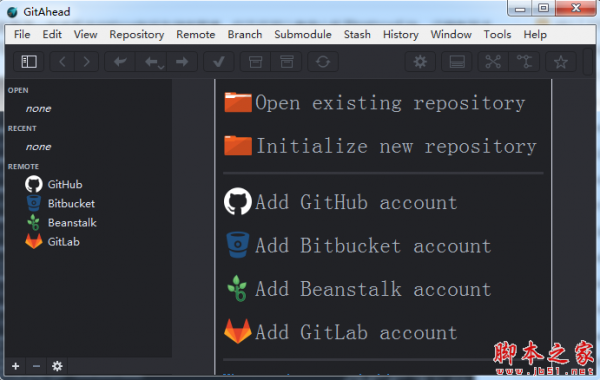Click the large GitHub octocat logo
Image resolution: width=600 pixels, height=380 pixels.
pyautogui.click(x=238, y=201)
